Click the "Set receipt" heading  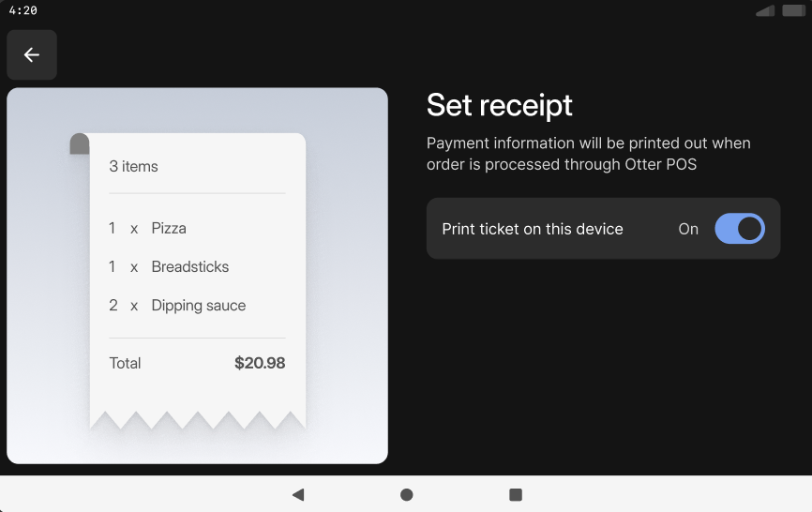tap(499, 105)
